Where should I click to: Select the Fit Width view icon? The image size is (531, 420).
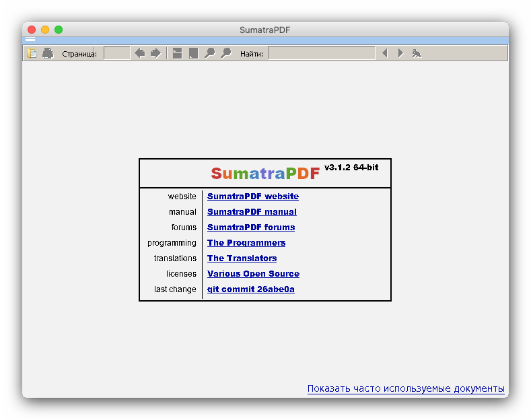point(177,53)
